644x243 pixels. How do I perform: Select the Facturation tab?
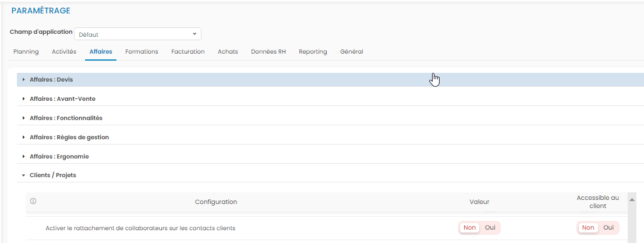(187, 52)
